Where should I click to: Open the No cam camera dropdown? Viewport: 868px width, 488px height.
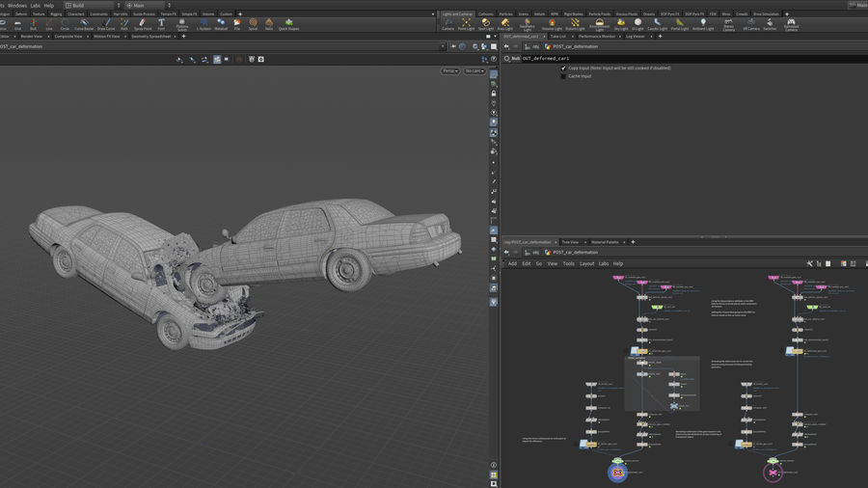coord(474,71)
